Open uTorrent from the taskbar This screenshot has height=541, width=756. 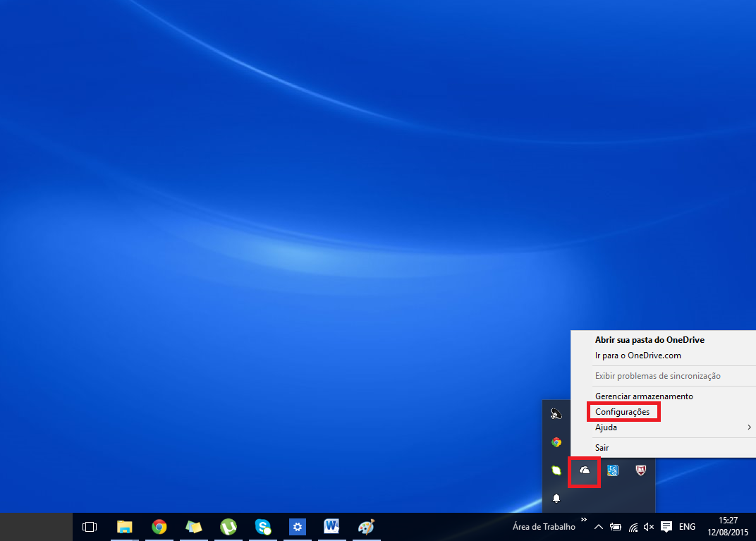pos(228,526)
